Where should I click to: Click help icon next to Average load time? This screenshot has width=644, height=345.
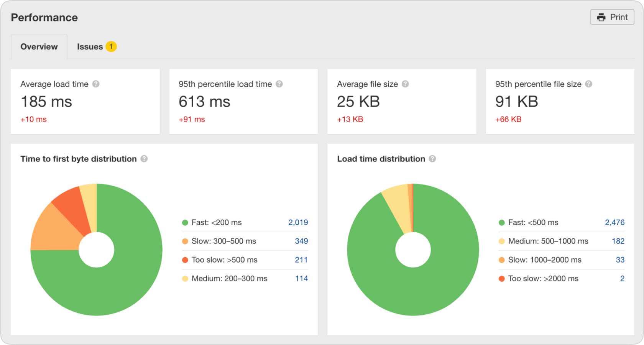coord(96,84)
